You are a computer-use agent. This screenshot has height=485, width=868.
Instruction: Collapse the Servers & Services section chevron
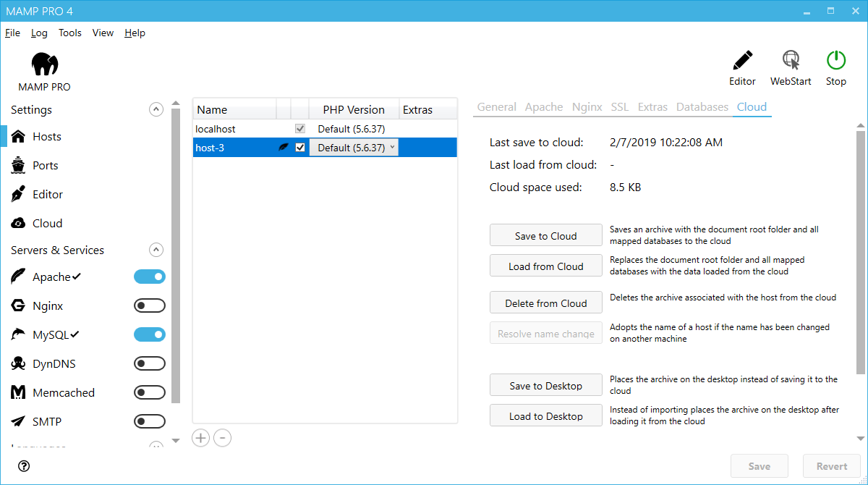coord(156,250)
